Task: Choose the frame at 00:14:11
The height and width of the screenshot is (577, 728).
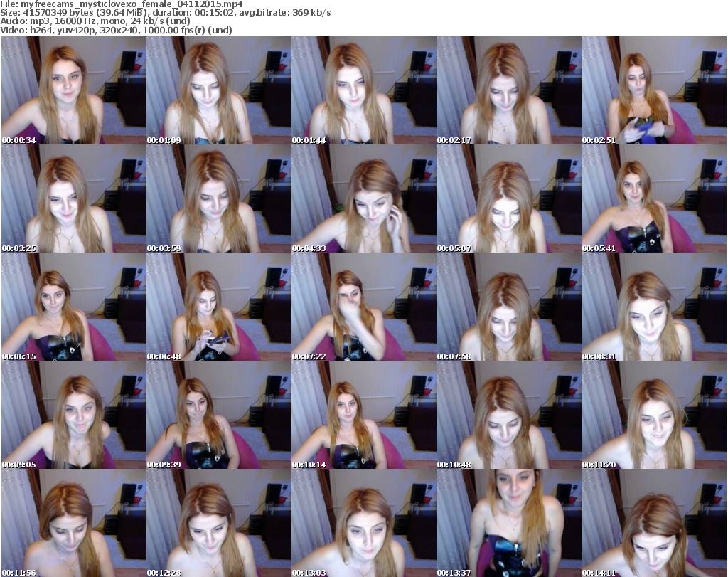Action: 654,523
